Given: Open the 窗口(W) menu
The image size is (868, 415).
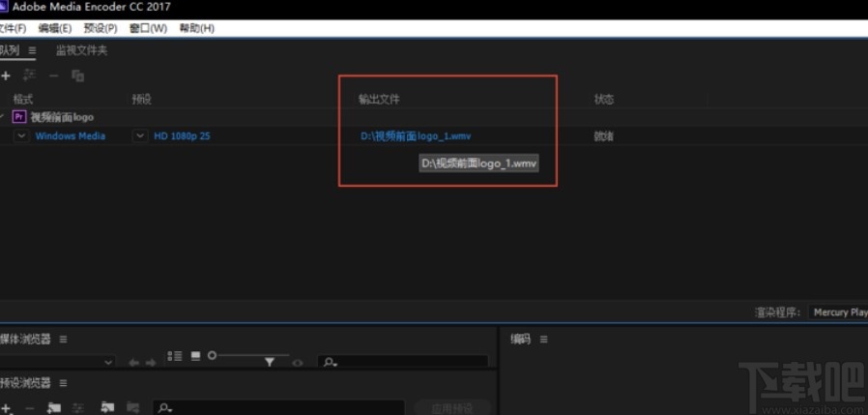Looking at the screenshot, I should 148,28.
